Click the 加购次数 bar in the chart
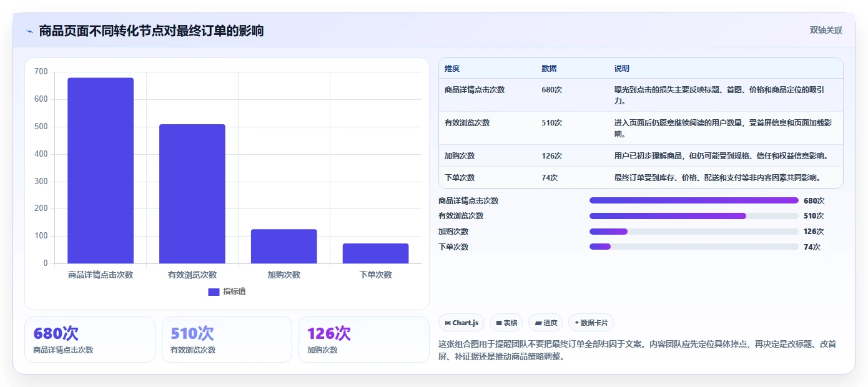Image resolution: width=868 pixels, height=387 pixels. tap(284, 246)
